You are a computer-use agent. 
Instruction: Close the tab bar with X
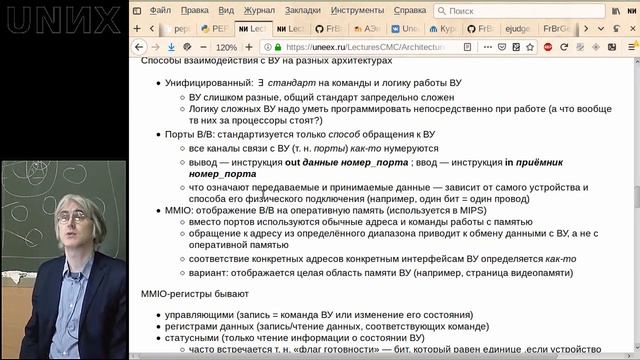(x=633, y=29)
